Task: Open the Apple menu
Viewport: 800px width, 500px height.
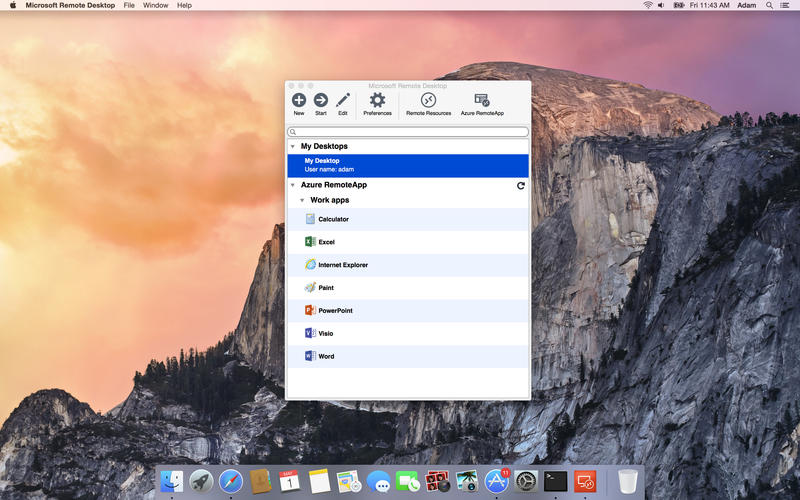Action: click(x=13, y=5)
